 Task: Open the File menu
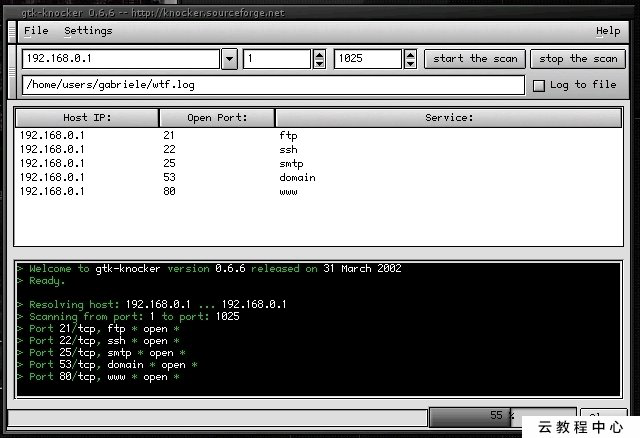pyautogui.click(x=36, y=31)
